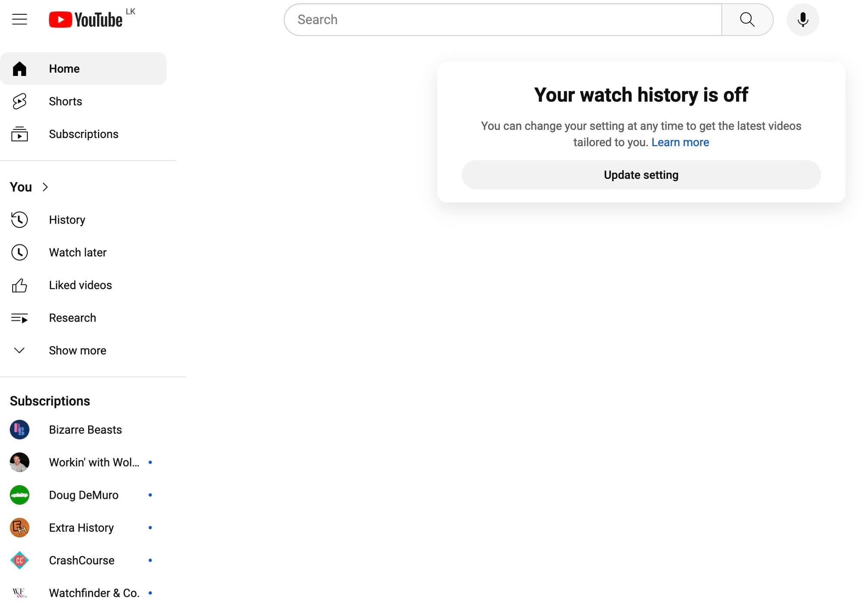
Task: Open the History page
Action: click(67, 220)
